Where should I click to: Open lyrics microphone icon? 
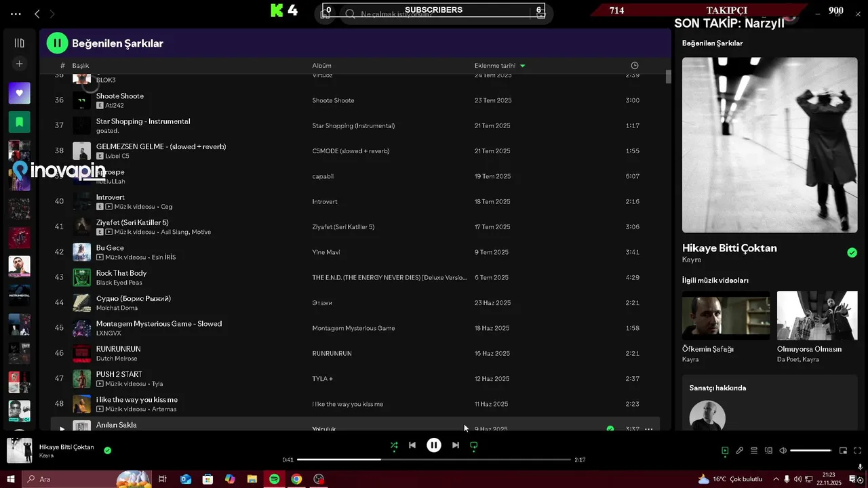[x=740, y=451]
